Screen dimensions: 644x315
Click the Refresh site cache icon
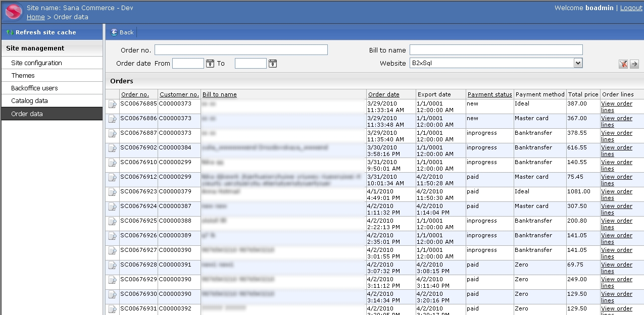coord(10,32)
